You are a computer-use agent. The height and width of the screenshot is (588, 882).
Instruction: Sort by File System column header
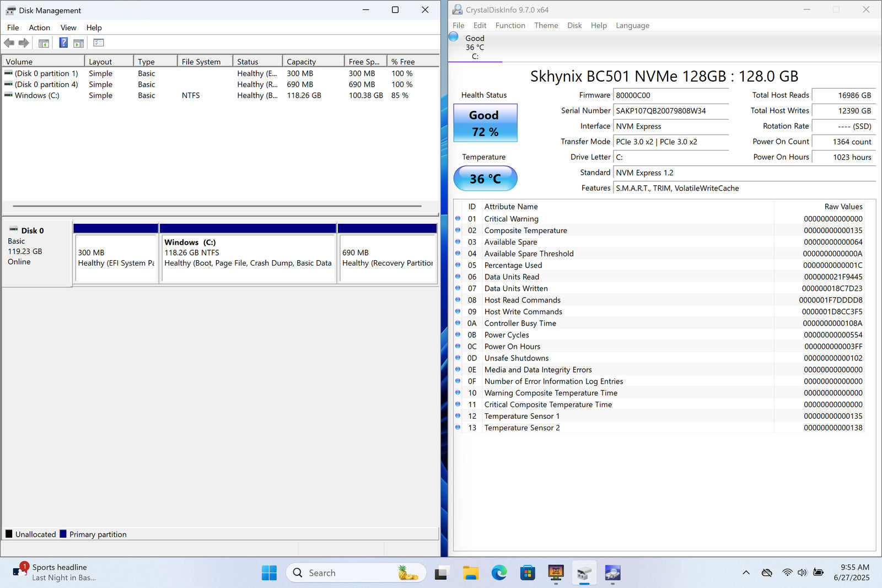point(205,62)
